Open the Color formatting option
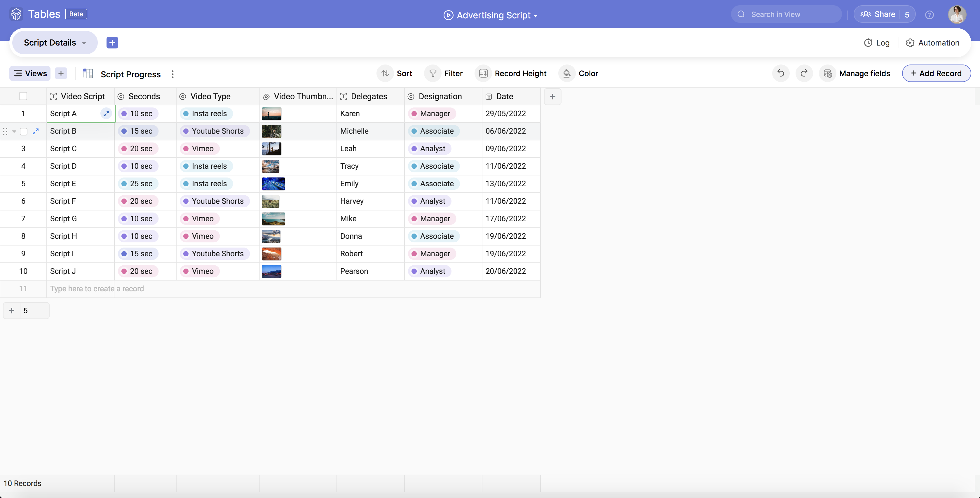980x498 pixels. pos(579,74)
